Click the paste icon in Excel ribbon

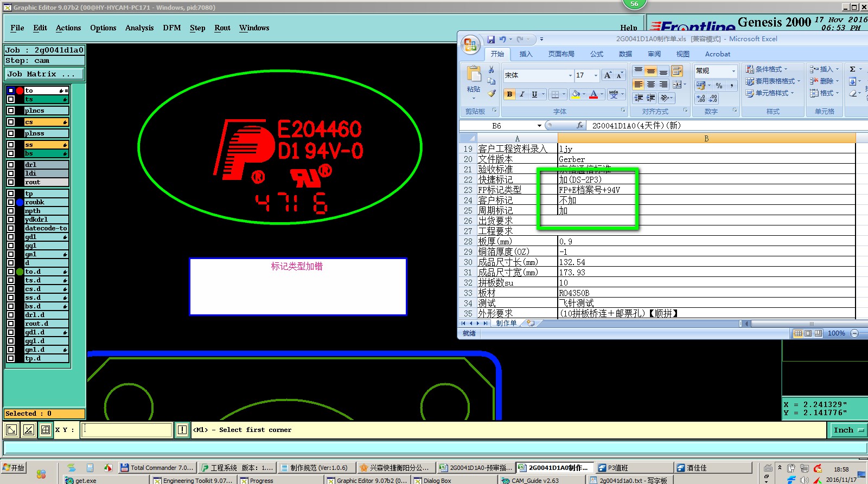(x=474, y=74)
